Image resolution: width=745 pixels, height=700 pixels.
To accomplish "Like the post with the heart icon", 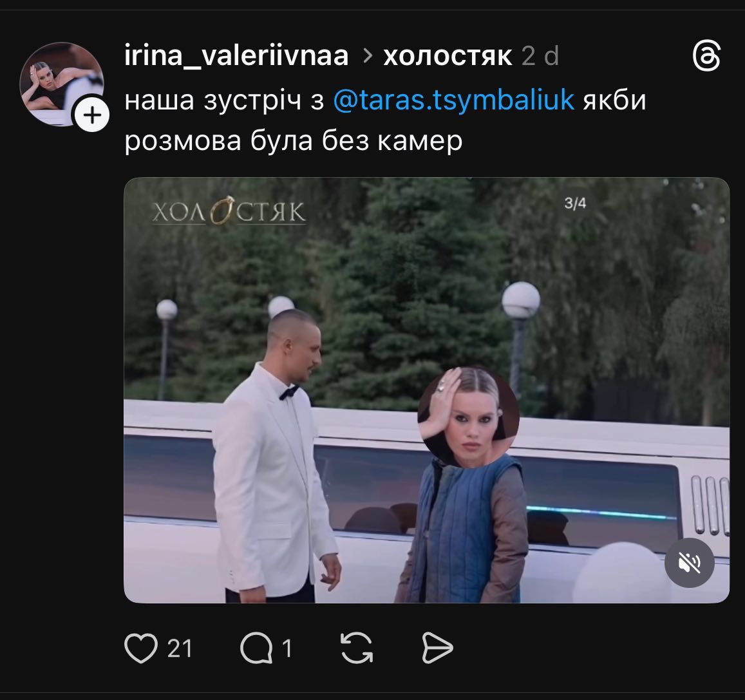I will tap(140, 648).
